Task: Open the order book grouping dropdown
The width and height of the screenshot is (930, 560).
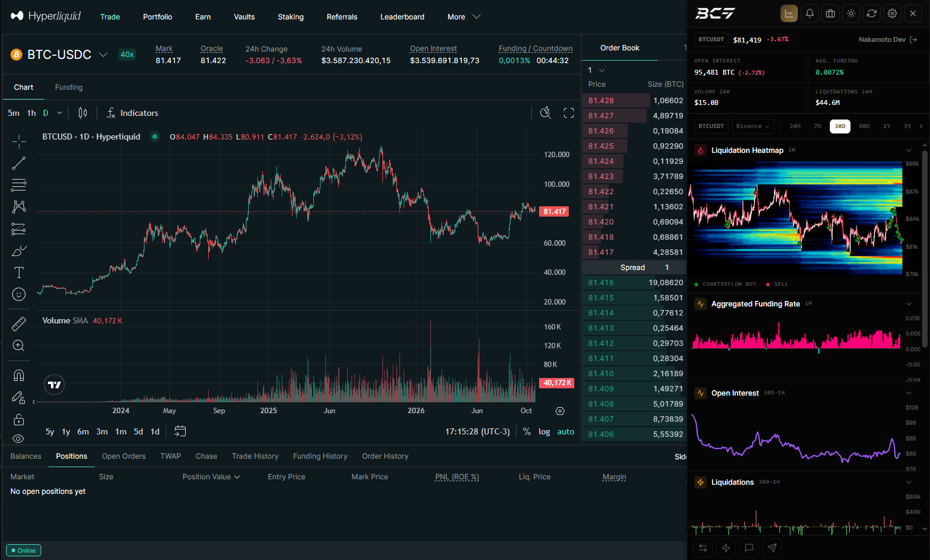Action: [596, 70]
